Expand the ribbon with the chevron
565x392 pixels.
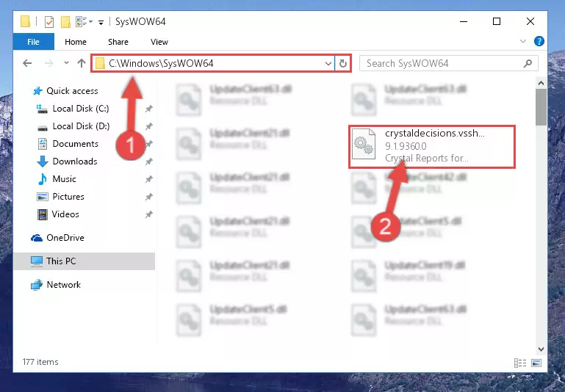pyautogui.click(x=523, y=41)
